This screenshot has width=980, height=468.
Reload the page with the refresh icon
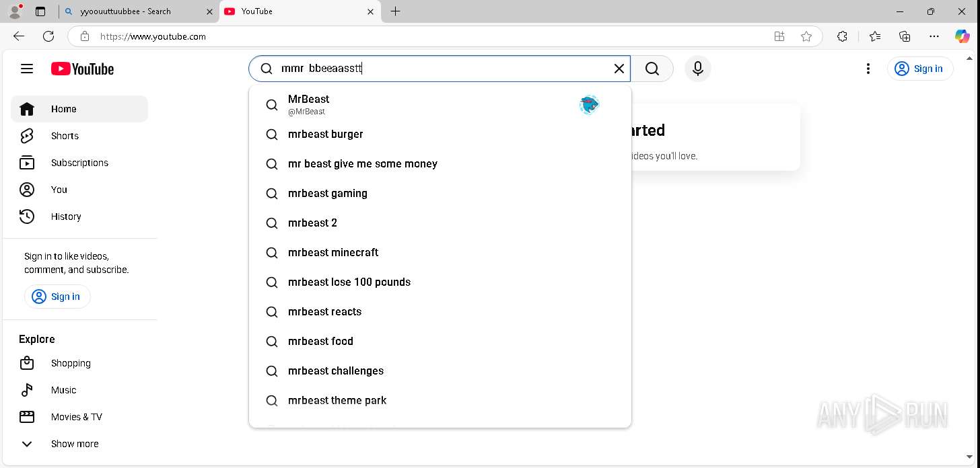(48, 36)
